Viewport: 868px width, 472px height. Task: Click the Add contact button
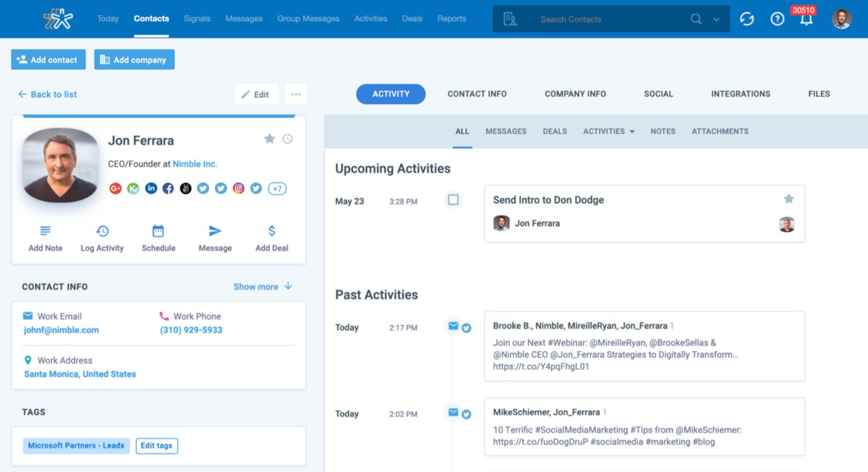pos(48,59)
